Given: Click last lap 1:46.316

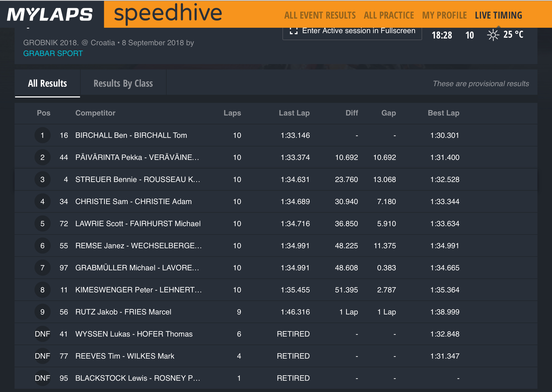Looking at the screenshot, I should (295, 312).
